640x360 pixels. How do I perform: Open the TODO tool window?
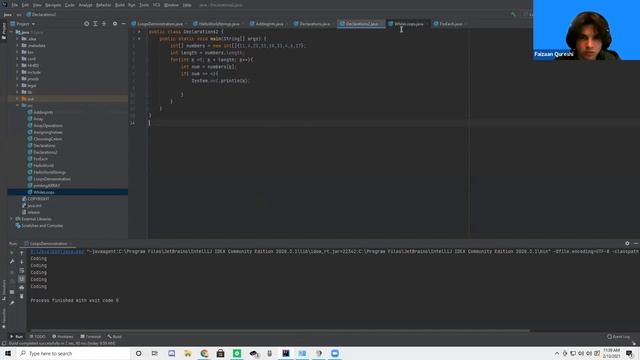(38, 337)
